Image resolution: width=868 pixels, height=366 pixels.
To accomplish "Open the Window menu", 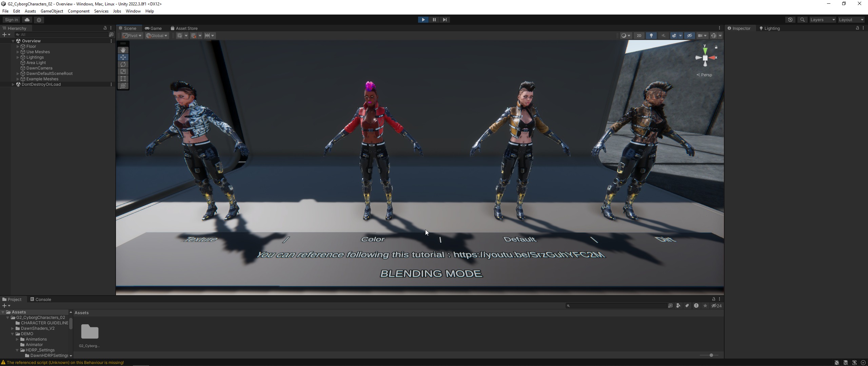I will [x=133, y=11].
